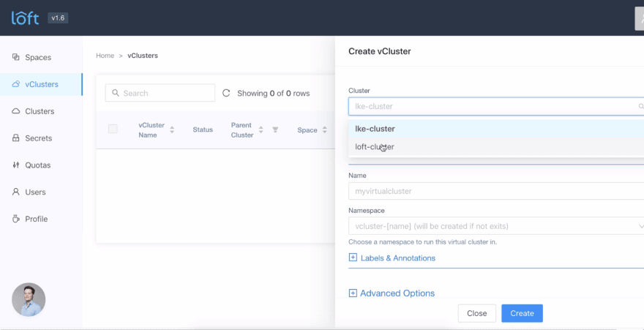Sort by vCluster Name arrows
Screen dimensions: 644x330
pos(172,130)
